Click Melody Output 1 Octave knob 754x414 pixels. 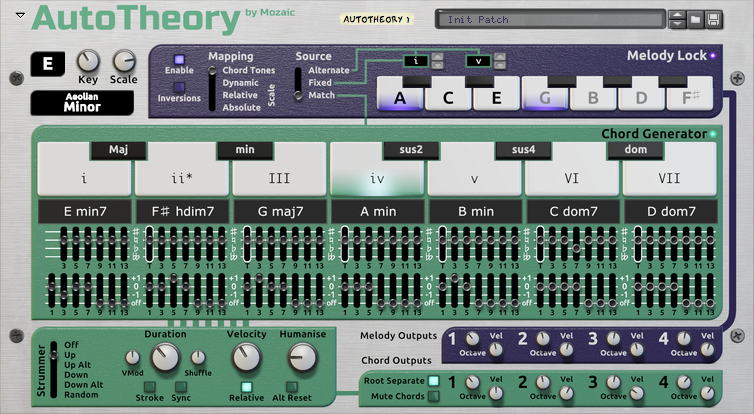472,339
